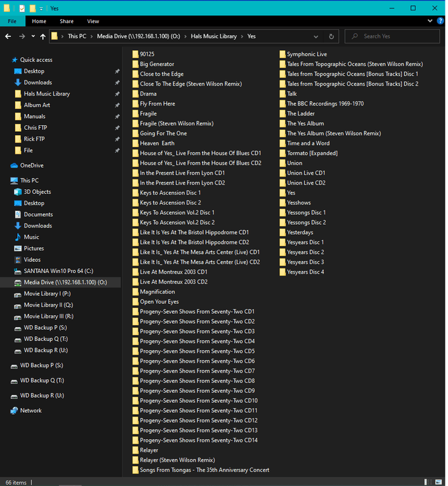Open Rick FTP pinned folder
The image size is (448, 486).
[x=34, y=139]
